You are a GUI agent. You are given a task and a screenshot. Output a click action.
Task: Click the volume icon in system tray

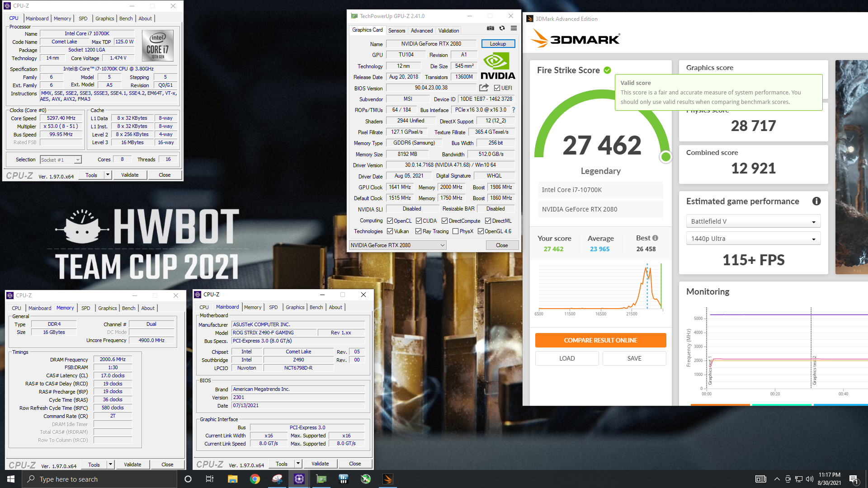(x=810, y=479)
